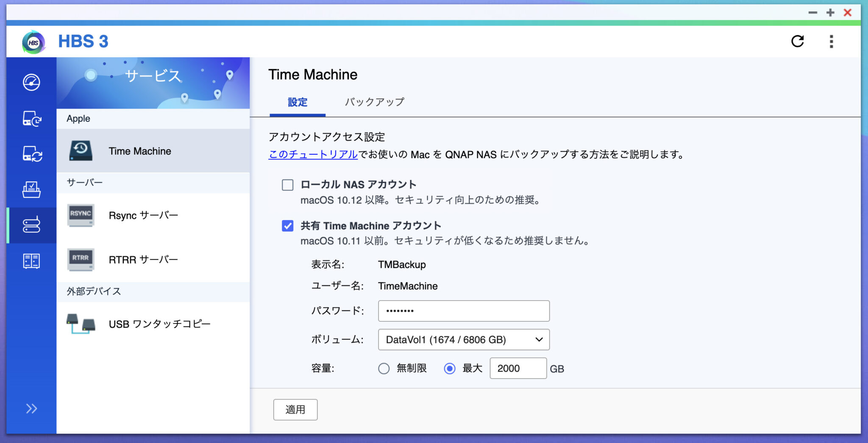Open the Overview dashboard icon
Image resolution: width=868 pixels, height=443 pixels.
point(31,83)
